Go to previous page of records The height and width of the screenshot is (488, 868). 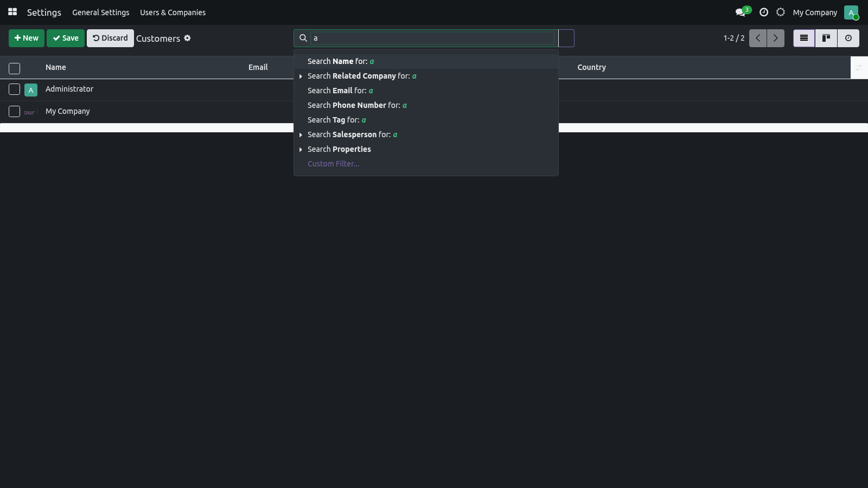point(758,38)
